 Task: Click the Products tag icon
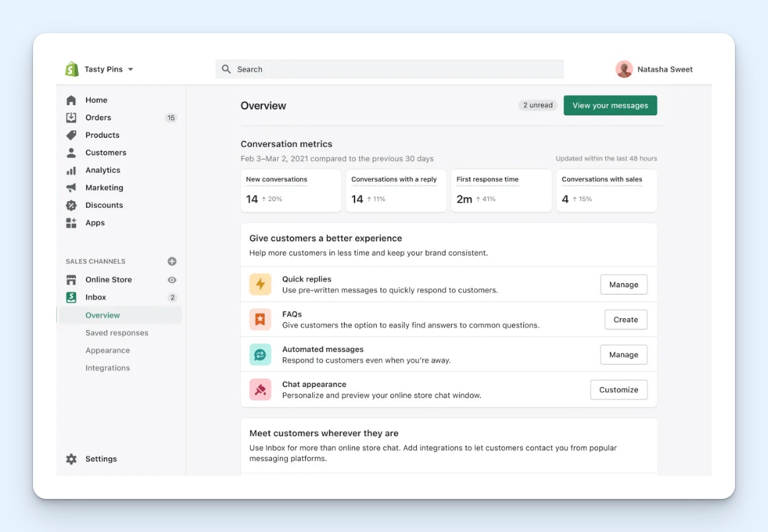tap(71, 135)
